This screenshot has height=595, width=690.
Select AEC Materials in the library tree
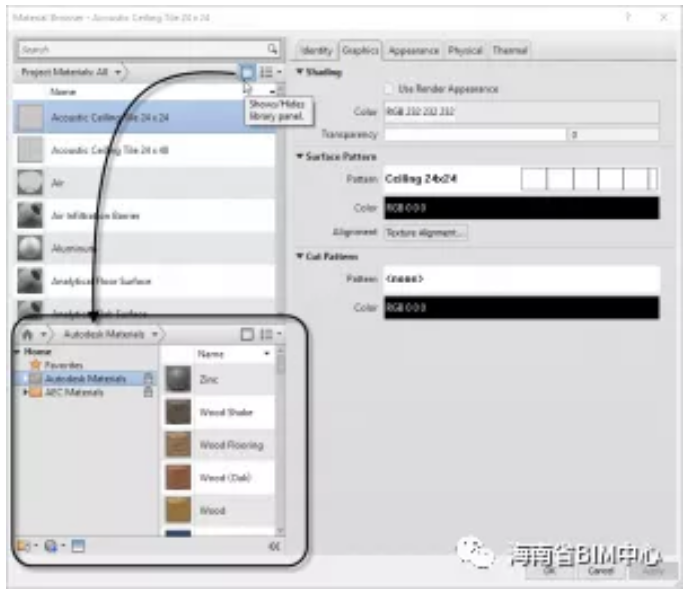click(74, 392)
